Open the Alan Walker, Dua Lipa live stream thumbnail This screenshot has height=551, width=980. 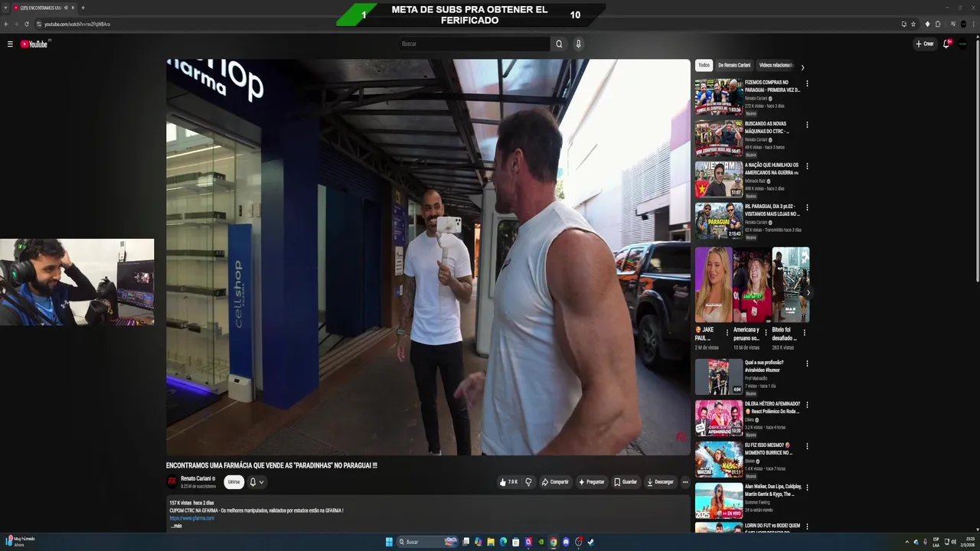pyautogui.click(x=719, y=500)
